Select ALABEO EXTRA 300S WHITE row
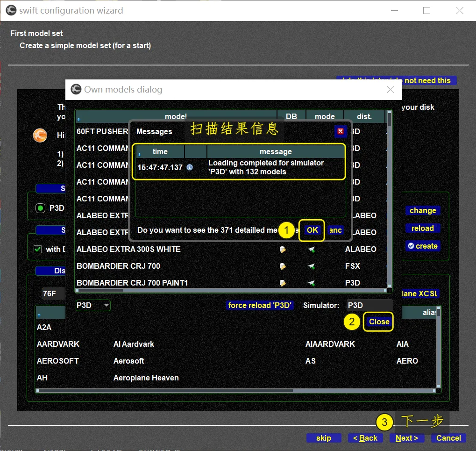476x451 pixels. 231,250
